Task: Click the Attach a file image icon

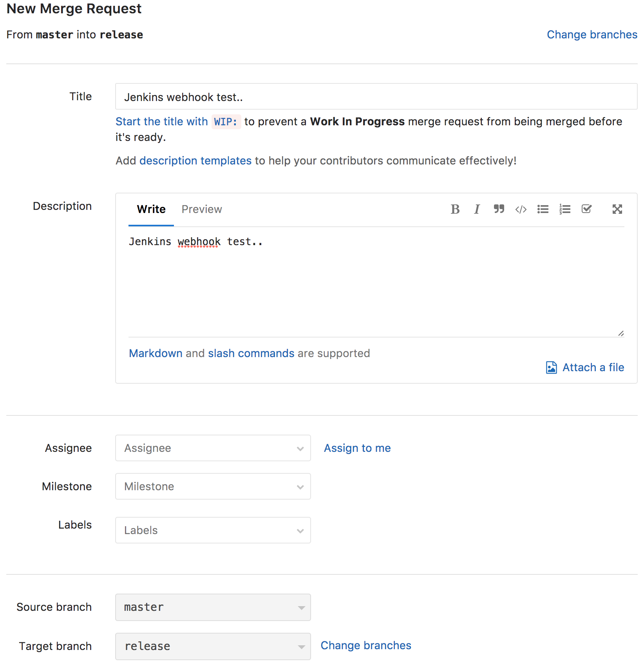Action: 551,367
